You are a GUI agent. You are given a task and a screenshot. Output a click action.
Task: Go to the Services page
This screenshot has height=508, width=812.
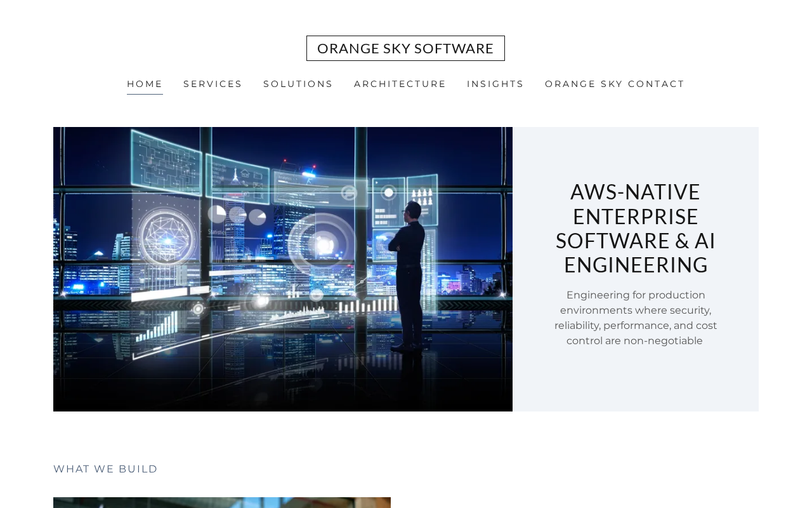pyautogui.click(x=213, y=84)
